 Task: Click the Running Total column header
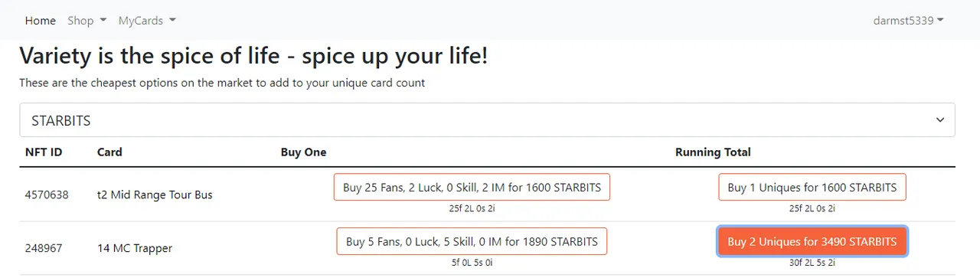point(713,152)
